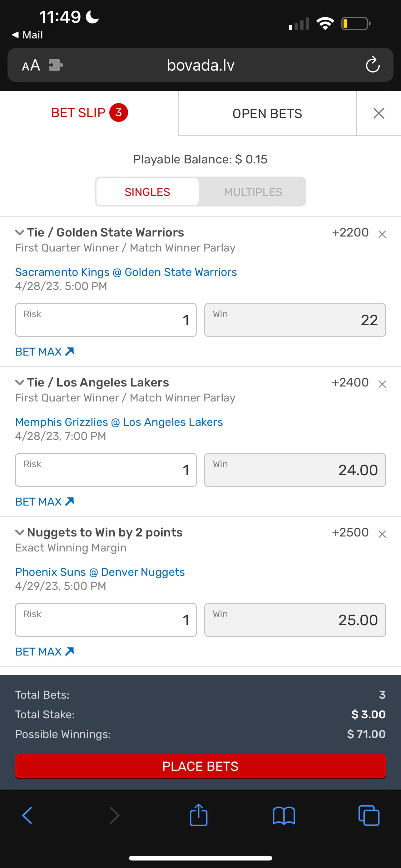
Task: Remove the Golden State Warriors bet
Action: coord(382,234)
